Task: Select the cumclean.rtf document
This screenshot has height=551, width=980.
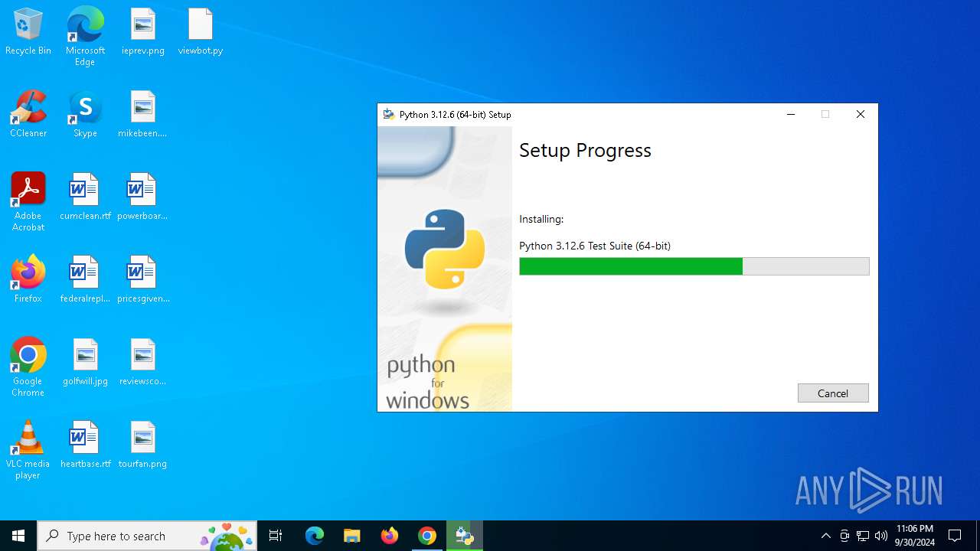Action: pos(85,197)
